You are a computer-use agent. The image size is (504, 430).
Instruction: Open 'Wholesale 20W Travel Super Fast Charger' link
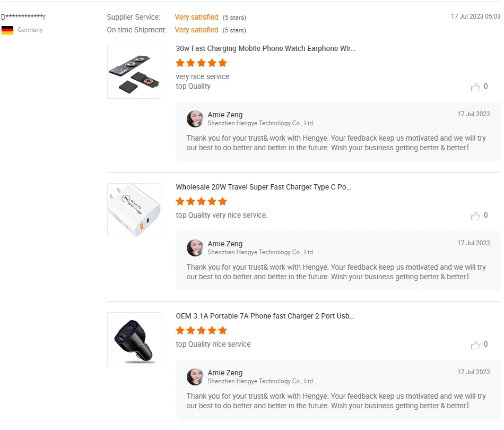click(264, 187)
